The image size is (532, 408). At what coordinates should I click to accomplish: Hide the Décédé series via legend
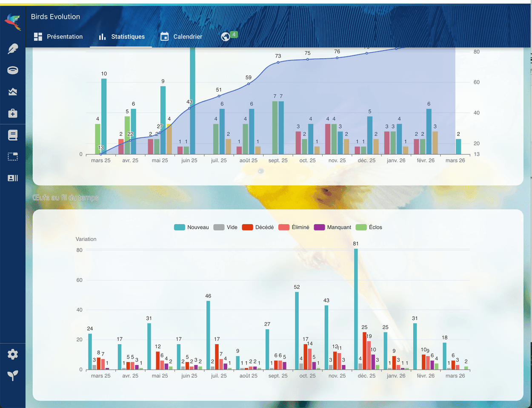pos(258,227)
